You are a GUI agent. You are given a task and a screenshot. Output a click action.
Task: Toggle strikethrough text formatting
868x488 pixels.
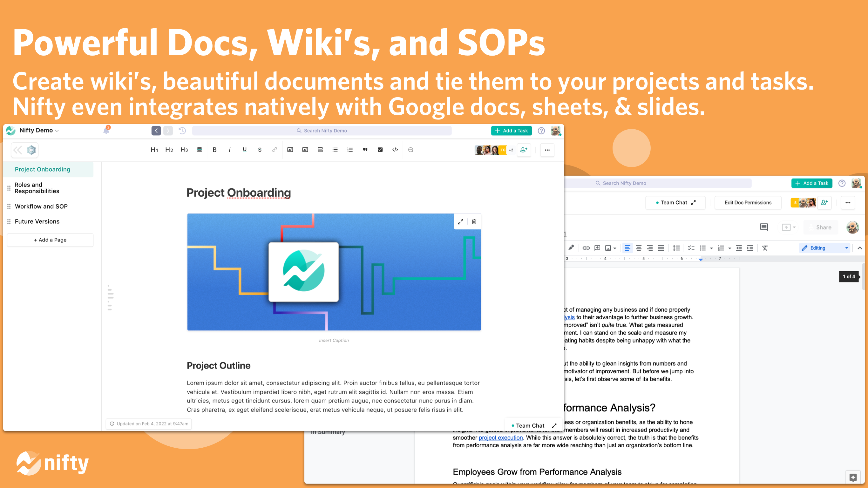(260, 150)
